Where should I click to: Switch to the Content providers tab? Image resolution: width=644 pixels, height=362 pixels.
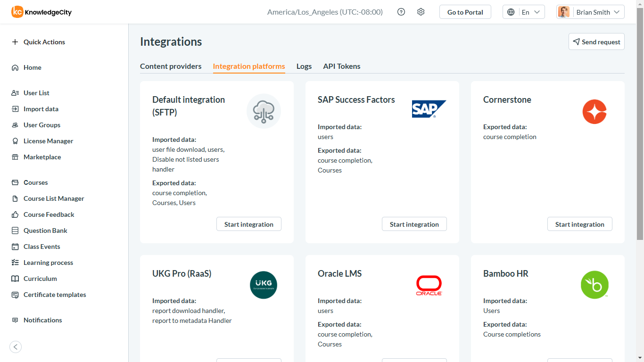pos(171,66)
